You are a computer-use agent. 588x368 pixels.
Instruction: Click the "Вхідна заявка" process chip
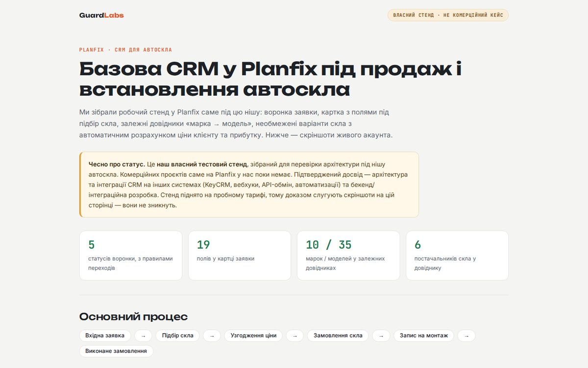click(x=105, y=336)
